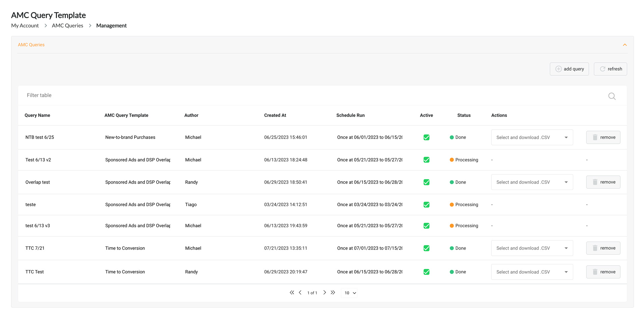Click the '1 of 1' page indicator

(x=312, y=293)
